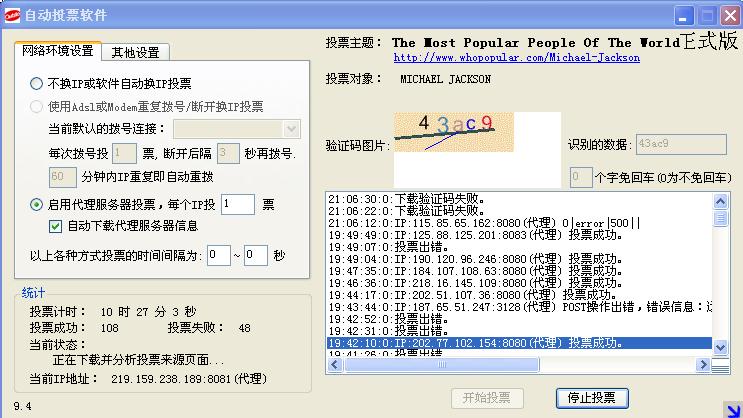Viewport: 743px width, 418px height.
Task: Click the 停止投票 button
Action: [592, 398]
